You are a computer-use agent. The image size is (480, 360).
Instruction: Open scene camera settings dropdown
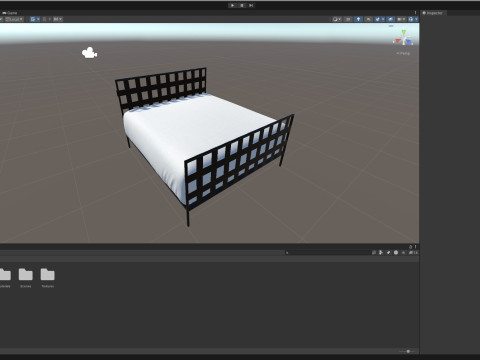pos(401,19)
